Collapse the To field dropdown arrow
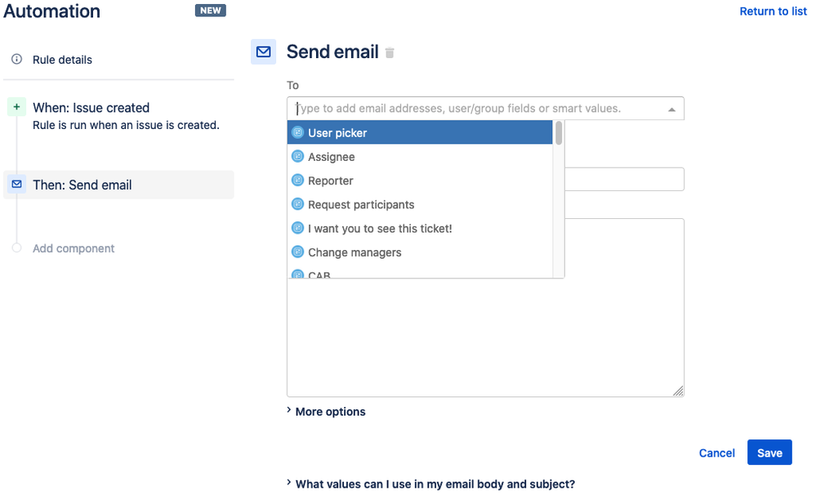 pos(671,109)
